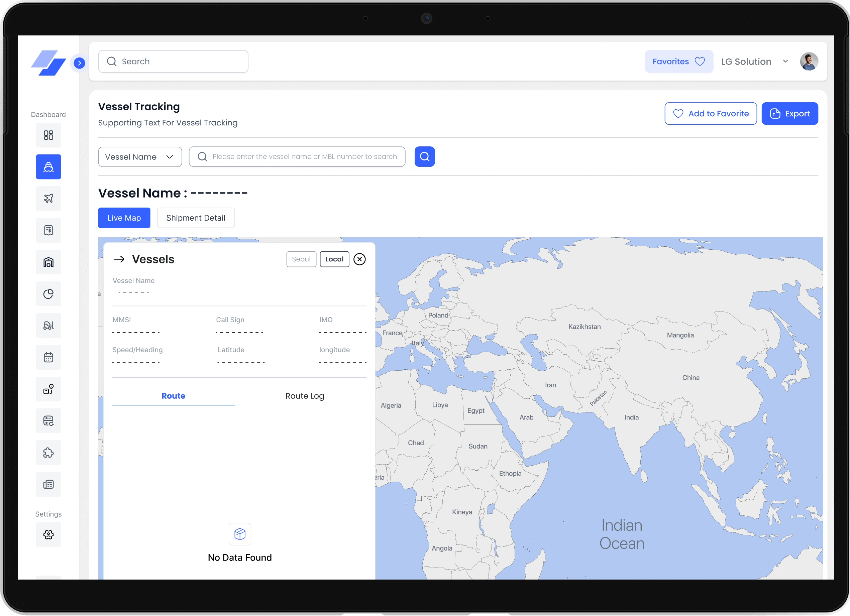Open the Vessel Name dropdown

click(x=140, y=157)
